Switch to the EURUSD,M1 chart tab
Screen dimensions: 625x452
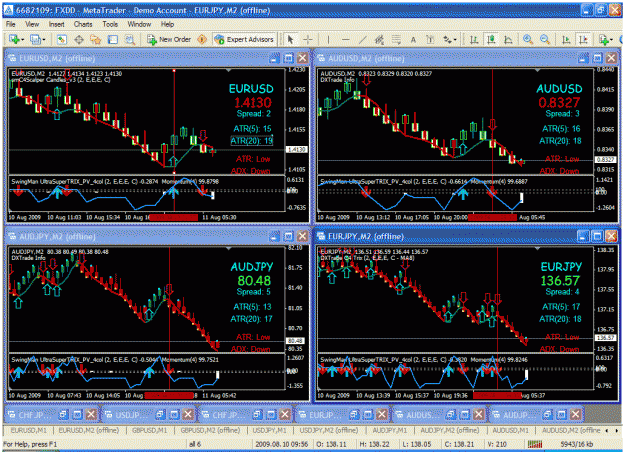tap(28, 430)
